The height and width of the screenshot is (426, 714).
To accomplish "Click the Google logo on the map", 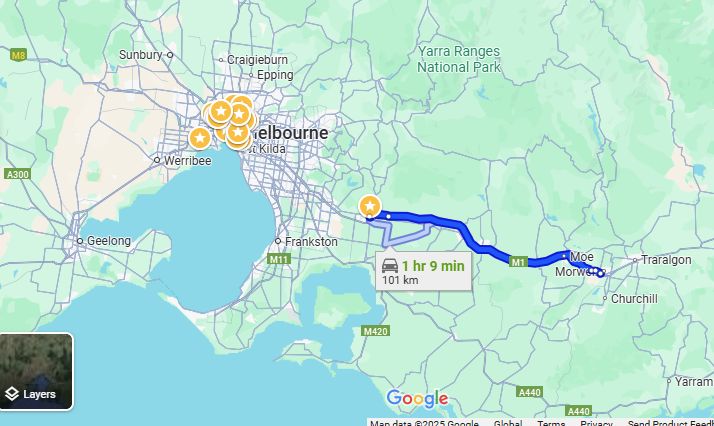I will click(x=418, y=399).
